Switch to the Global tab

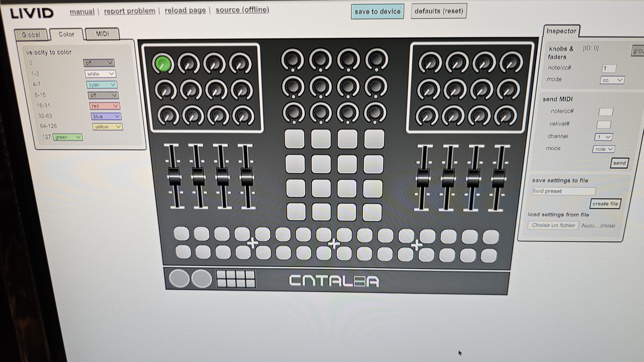tap(31, 35)
